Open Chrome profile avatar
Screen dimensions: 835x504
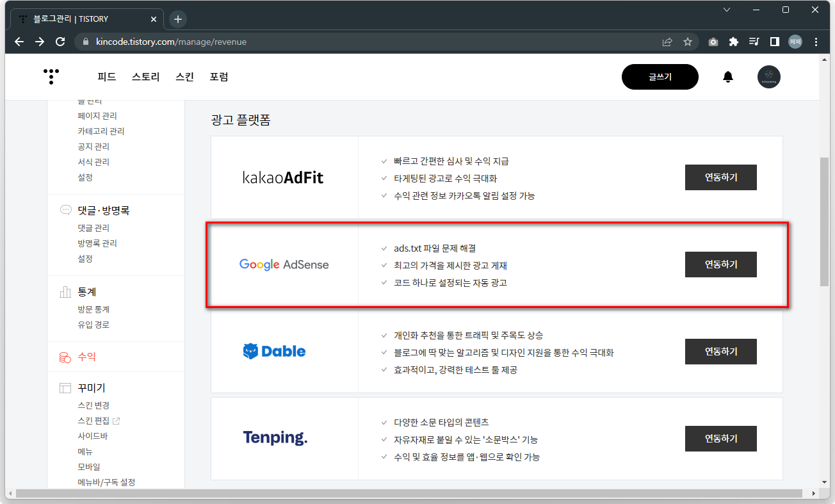pos(795,42)
